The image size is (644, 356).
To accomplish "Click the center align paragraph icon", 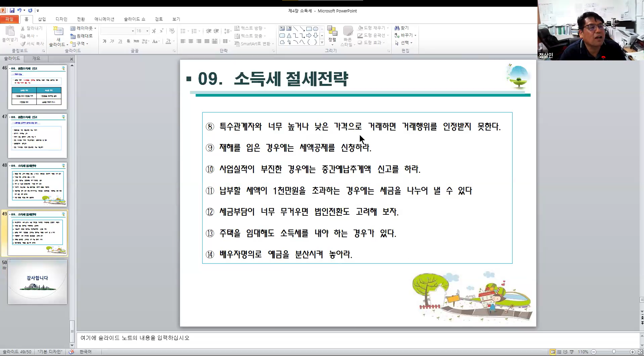I will coord(191,41).
